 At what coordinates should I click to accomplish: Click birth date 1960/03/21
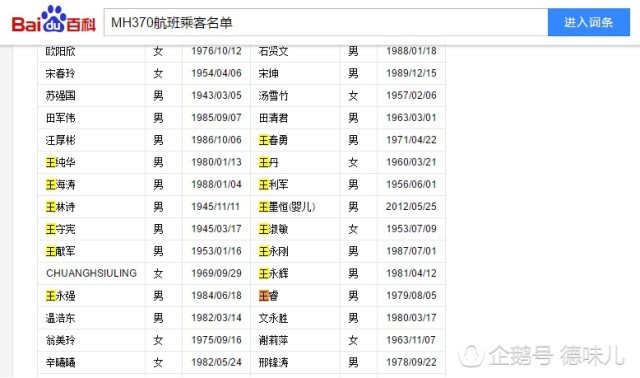point(411,162)
